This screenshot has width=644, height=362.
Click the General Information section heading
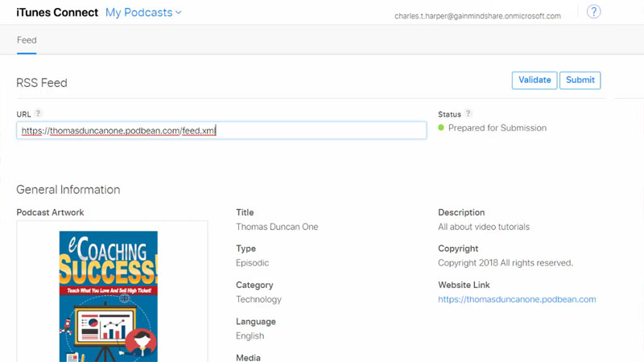tap(68, 190)
